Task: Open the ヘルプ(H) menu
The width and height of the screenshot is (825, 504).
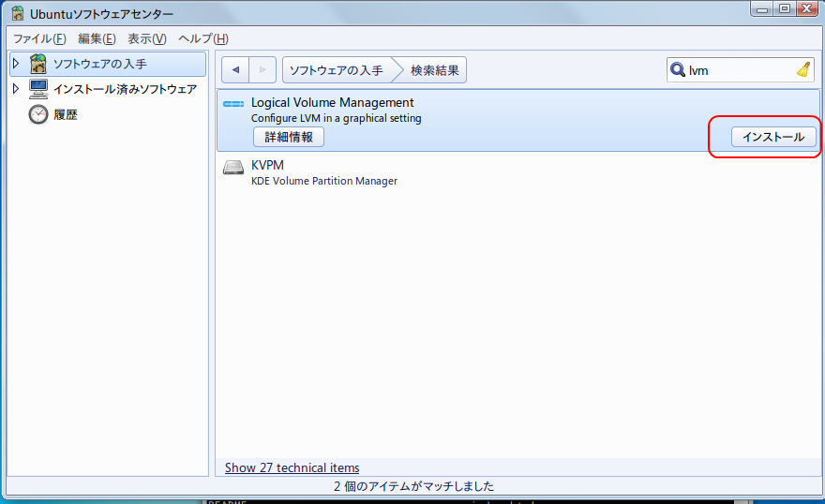Action: (203, 38)
